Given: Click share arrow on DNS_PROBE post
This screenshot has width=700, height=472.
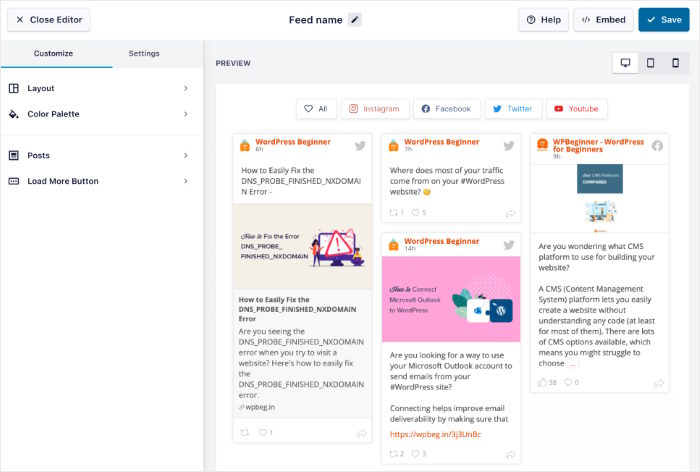Looking at the screenshot, I should [x=362, y=433].
